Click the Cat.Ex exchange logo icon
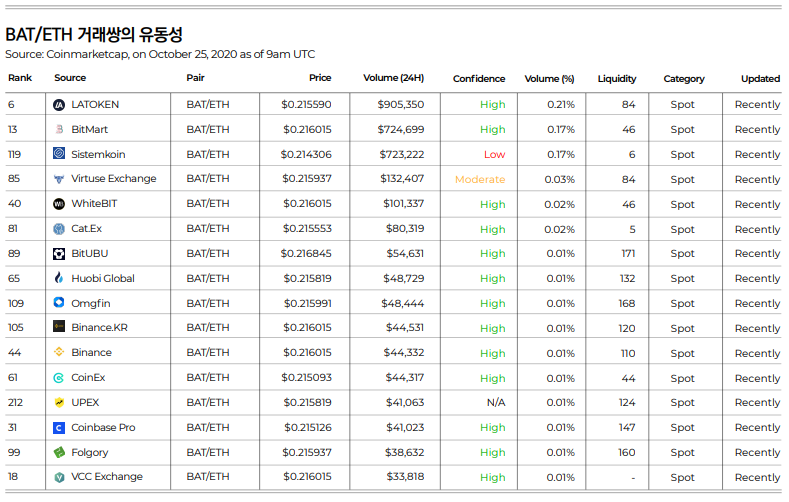The image size is (789, 502). click(59, 229)
